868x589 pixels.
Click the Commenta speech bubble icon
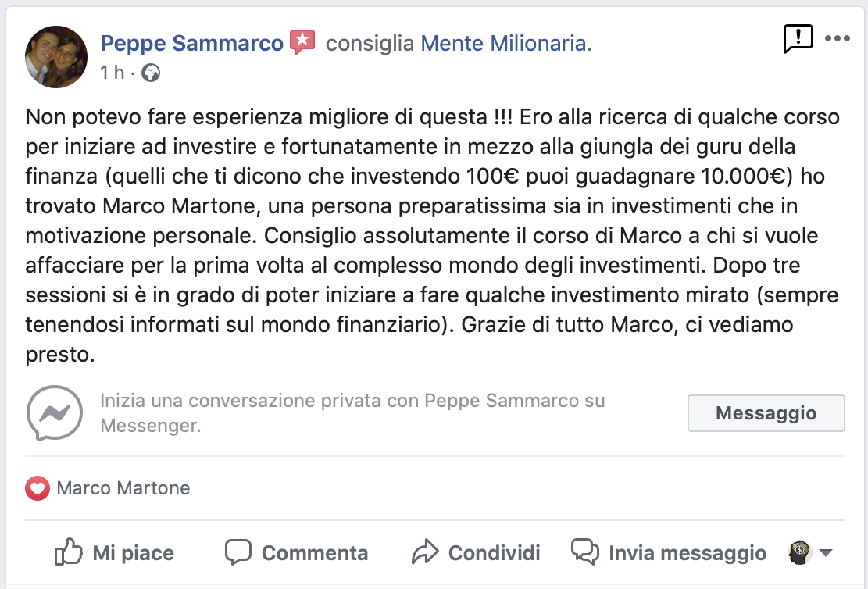point(238,552)
